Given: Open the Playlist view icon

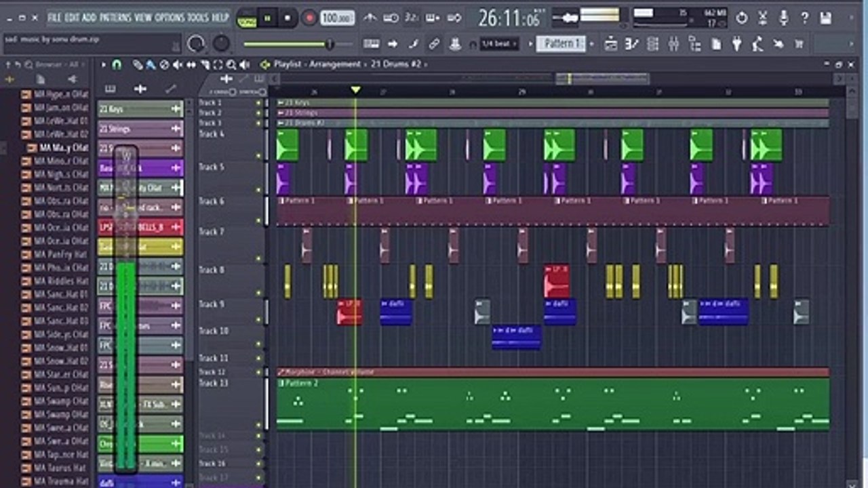Looking at the screenshot, I should tap(611, 44).
